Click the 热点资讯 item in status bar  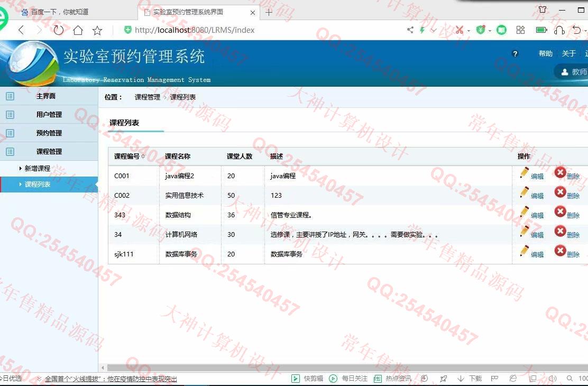[x=393, y=379]
